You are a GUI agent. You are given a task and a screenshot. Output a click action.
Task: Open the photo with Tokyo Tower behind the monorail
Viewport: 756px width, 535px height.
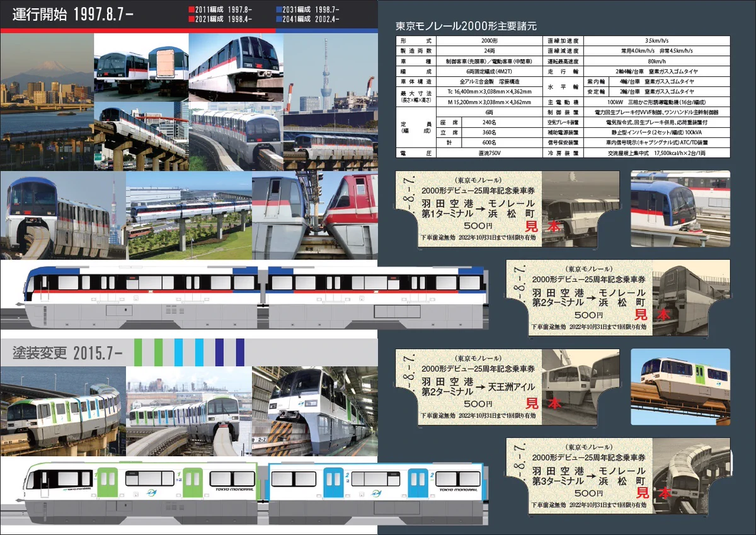[x=63, y=215]
